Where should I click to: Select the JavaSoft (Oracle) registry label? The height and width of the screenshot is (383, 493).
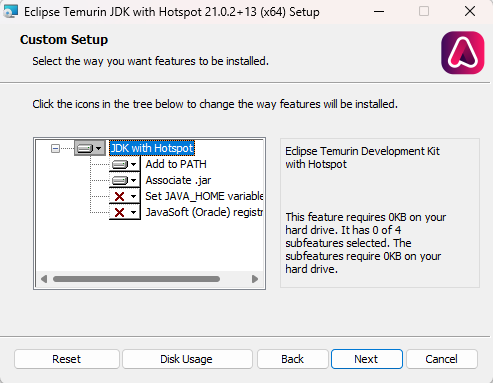(204, 212)
